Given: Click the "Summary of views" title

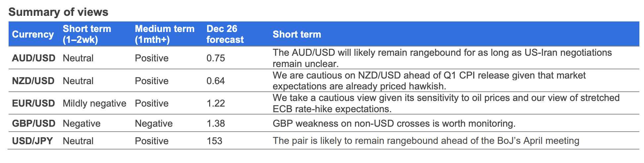Looking at the screenshot, I should [x=58, y=12].
